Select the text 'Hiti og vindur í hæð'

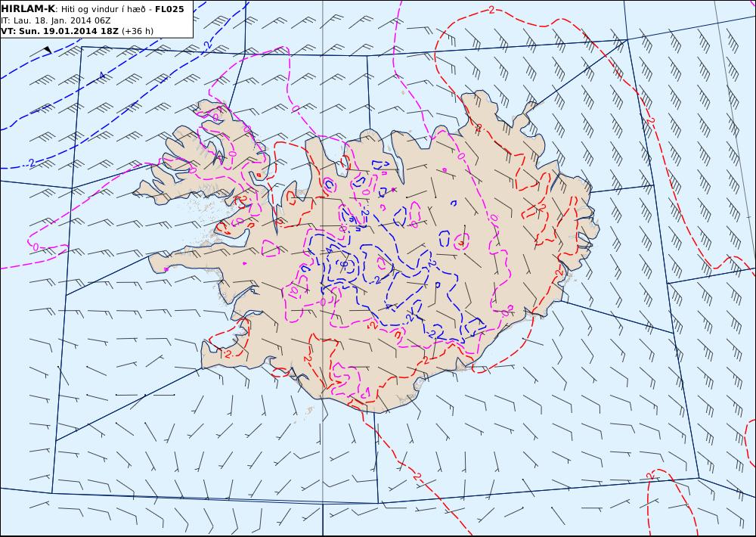[x=102, y=9]
